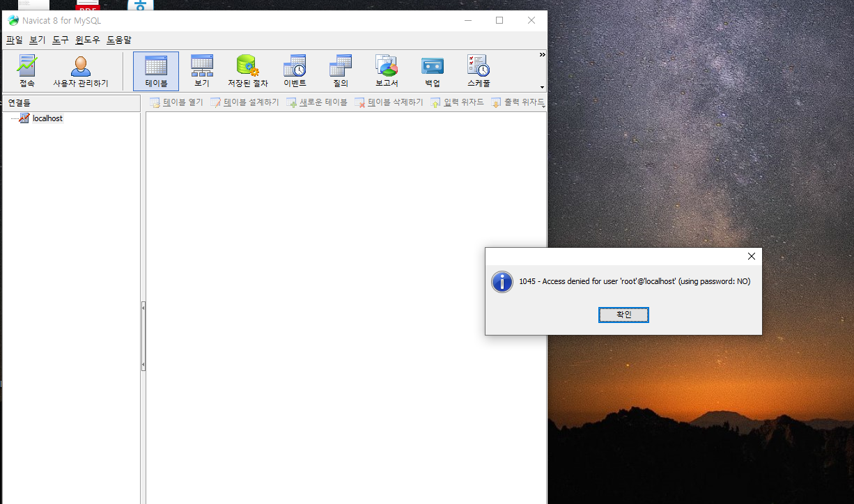Open the 이벤트 toolbar icon
Viewport: 854px width, 504px height.
click(294, 71)
